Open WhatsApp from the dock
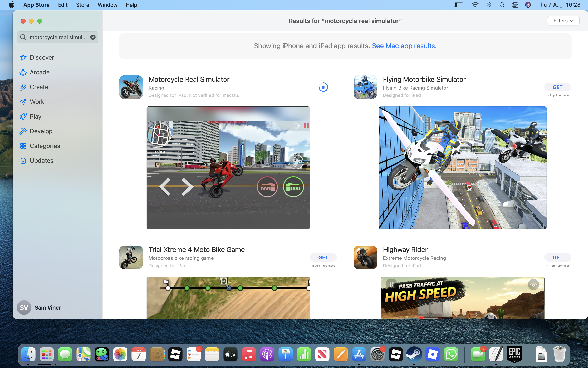Screen dimensions: 588x368 coord(451,354)
